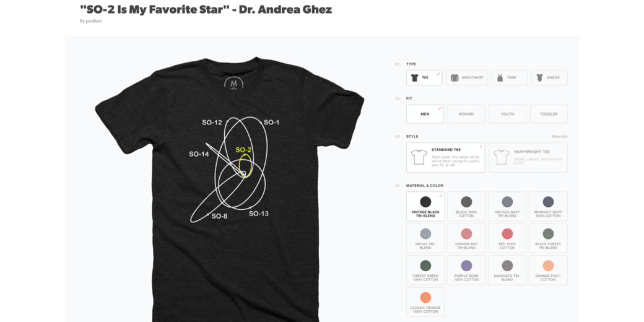Choose the Toddler fit option
Viewport: 644px width, 322px height.
point(549,114)
